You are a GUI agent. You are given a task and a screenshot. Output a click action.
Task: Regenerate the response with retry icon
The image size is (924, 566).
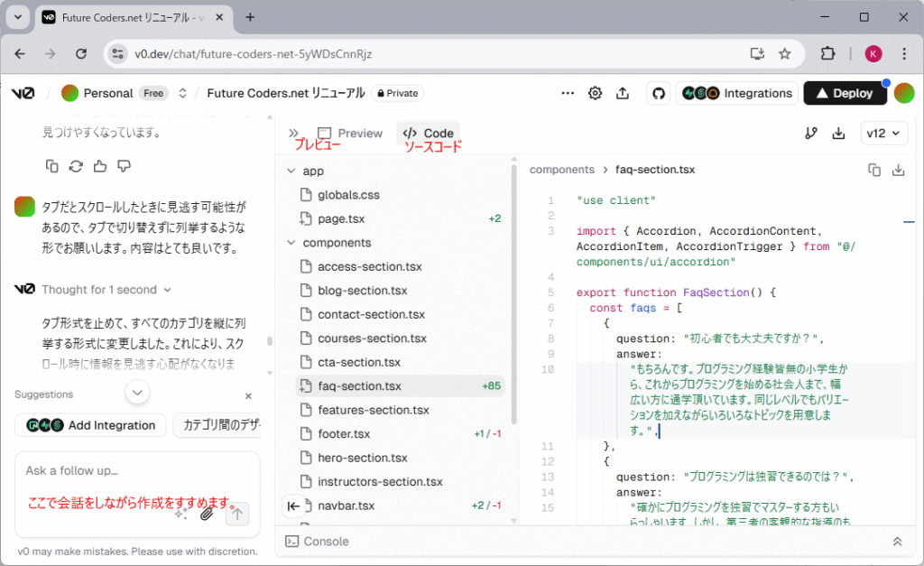pos(76,166)
